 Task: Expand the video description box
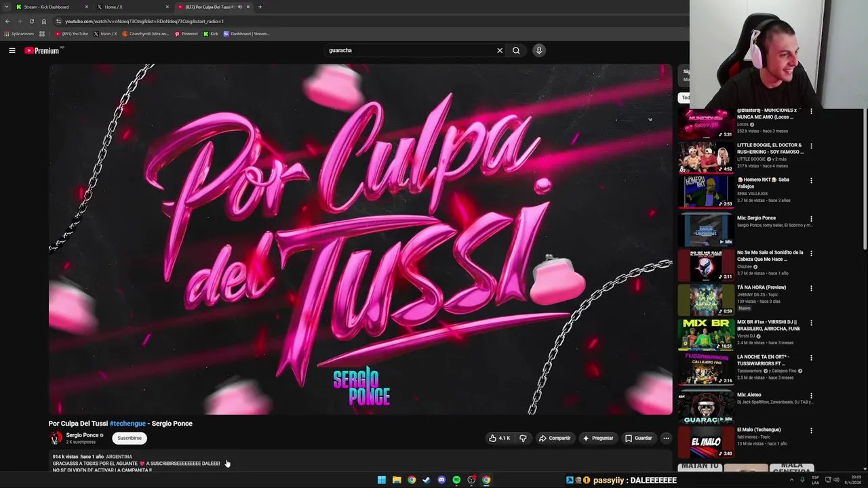pyautogui.click(x=359, y=462)
